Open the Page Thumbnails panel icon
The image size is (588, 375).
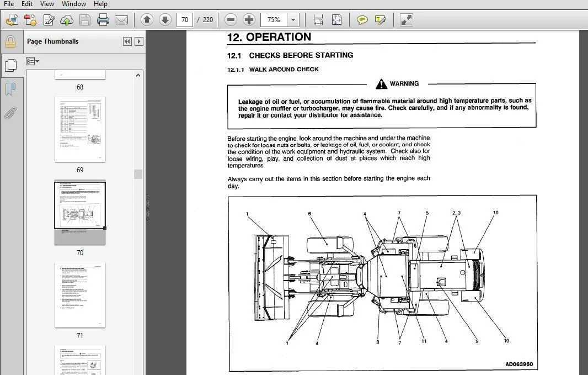10,65
